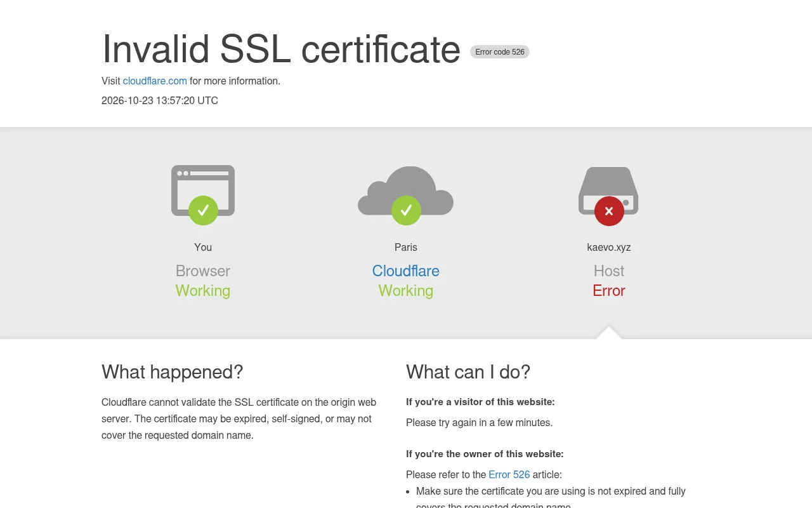Click the kaevo.xyz host name
This screenshot has width=812, height=508.
(x=609, y=247)
